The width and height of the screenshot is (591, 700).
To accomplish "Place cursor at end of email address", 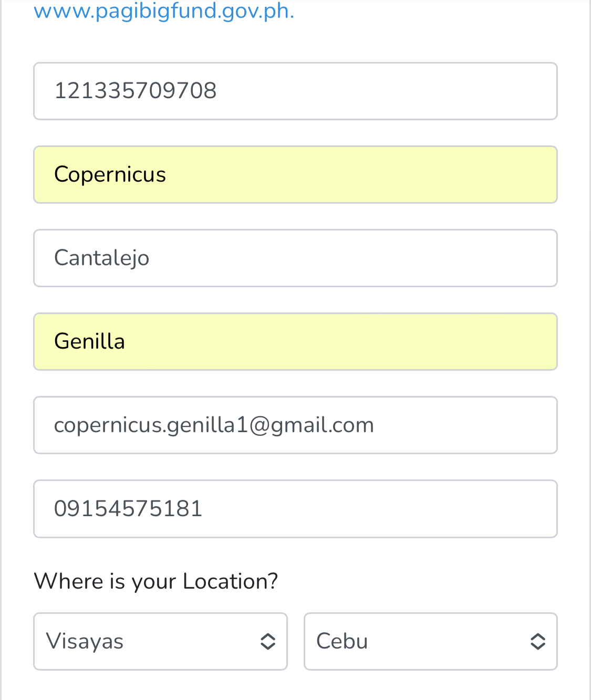I will (x=376, y=425).
